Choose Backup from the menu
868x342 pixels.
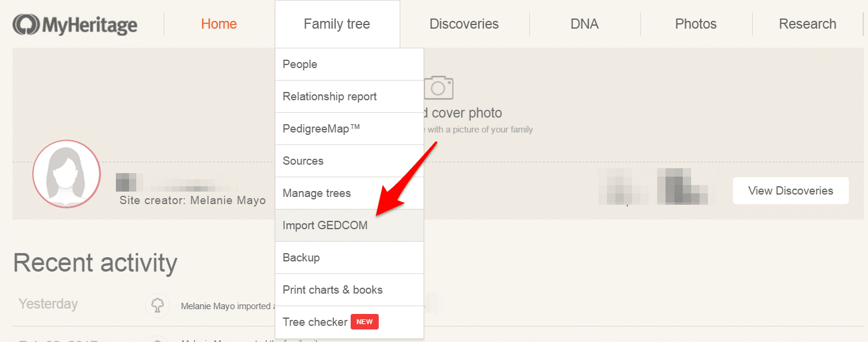pos(349,258)
